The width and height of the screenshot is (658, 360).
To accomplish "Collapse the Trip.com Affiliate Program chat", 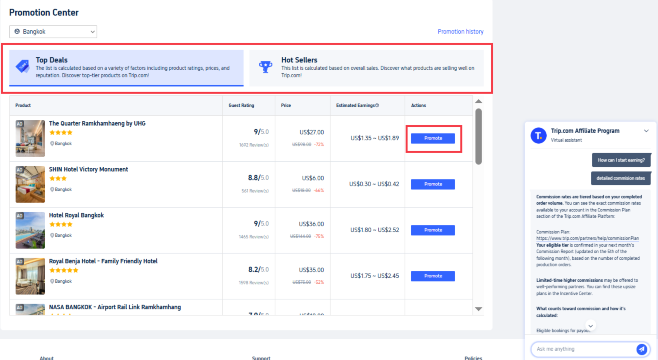I will (646, 131).
